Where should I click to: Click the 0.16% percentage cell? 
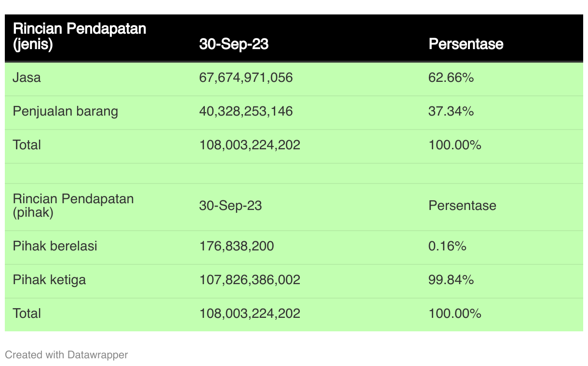(x=447, y=246)
